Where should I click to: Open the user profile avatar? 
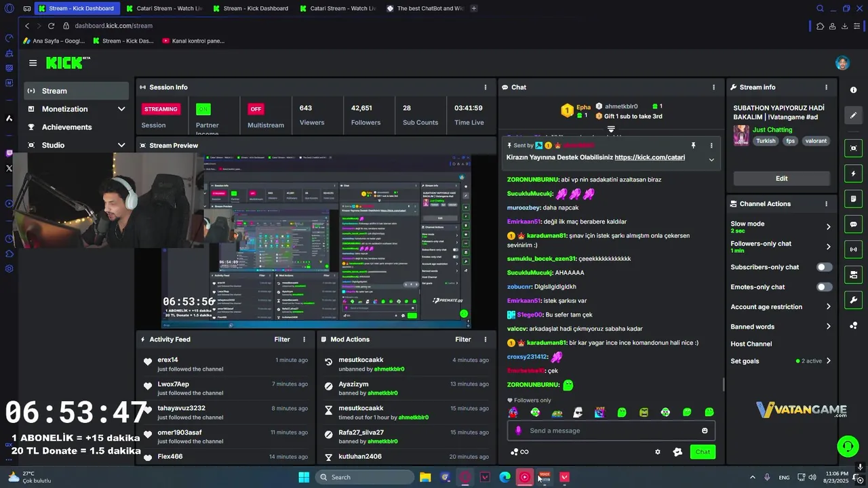point(842,63)
